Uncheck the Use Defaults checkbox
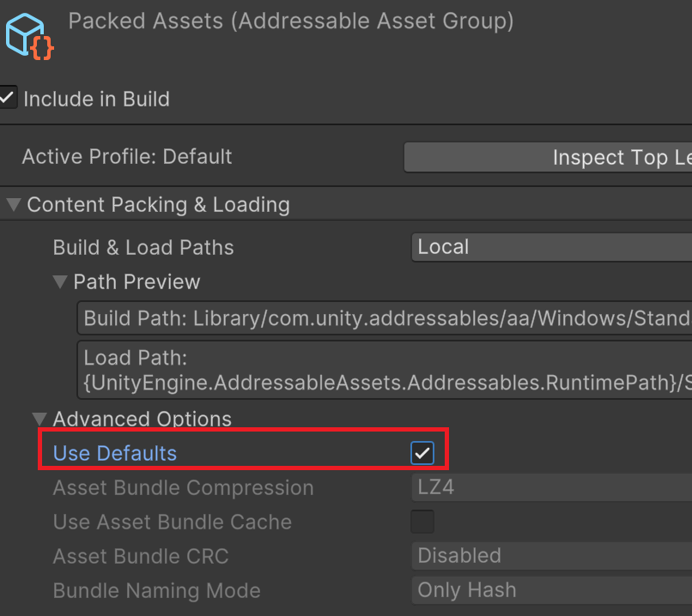The image size is (692, 616). [422, 453]
